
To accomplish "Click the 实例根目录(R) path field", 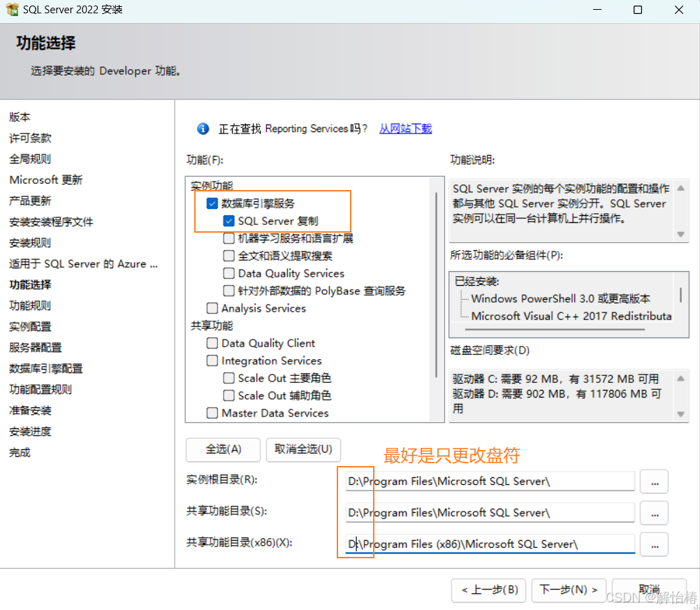I will click(490, 481).
